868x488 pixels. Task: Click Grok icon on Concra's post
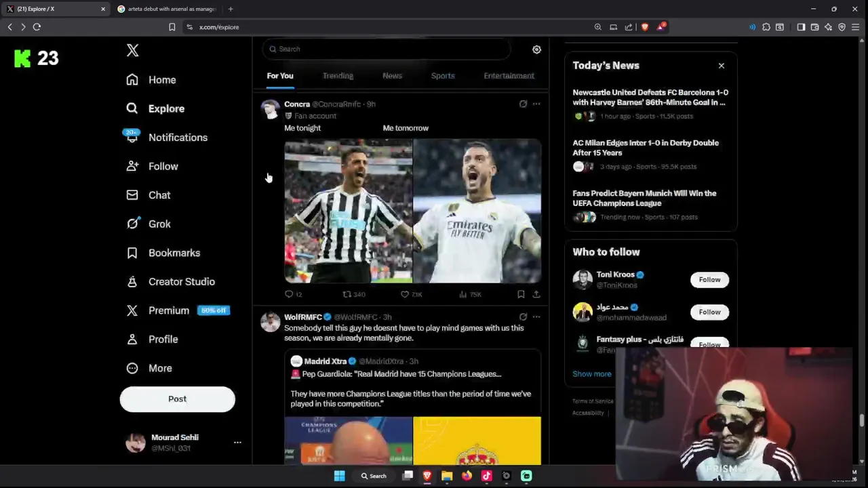pos(523,104)
